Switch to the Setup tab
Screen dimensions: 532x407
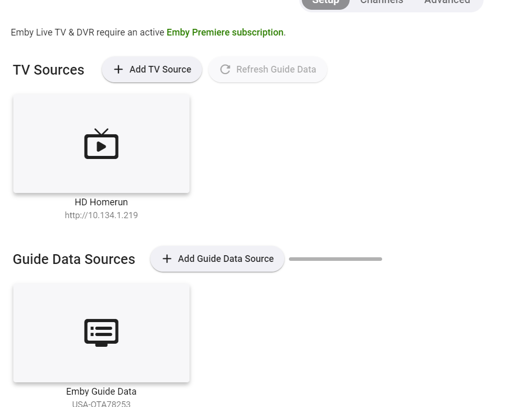(325, 2)
